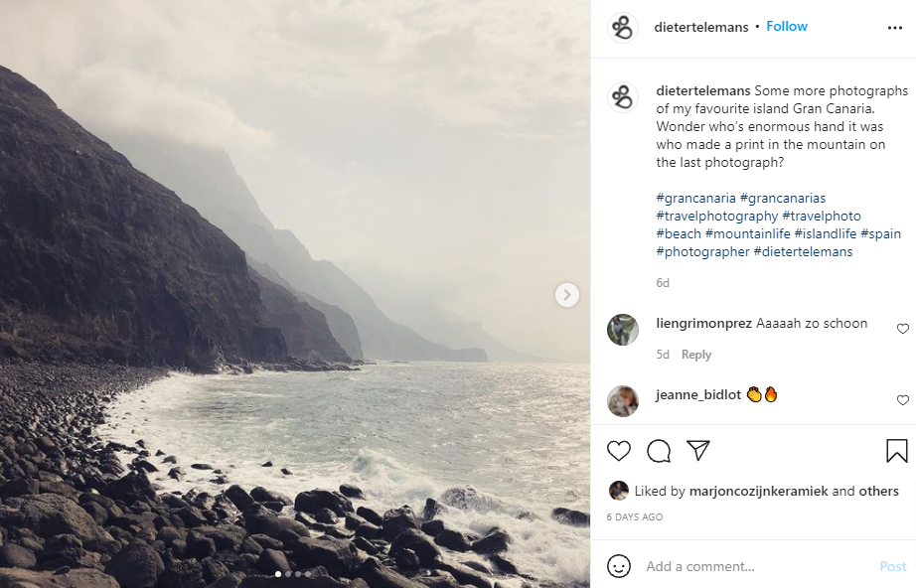Open the #travelphotography hashtag

716,216
